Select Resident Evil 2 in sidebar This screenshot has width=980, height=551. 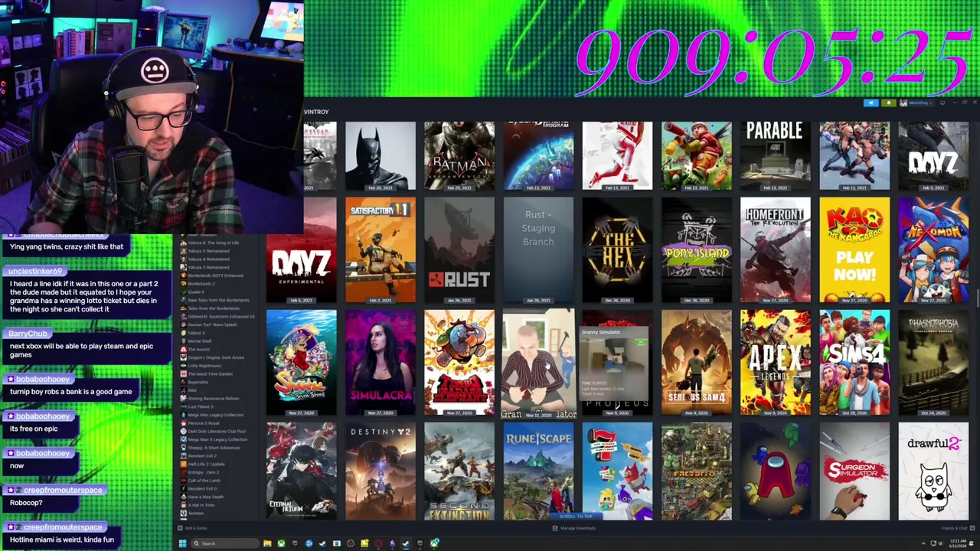(x=204, y=455)
